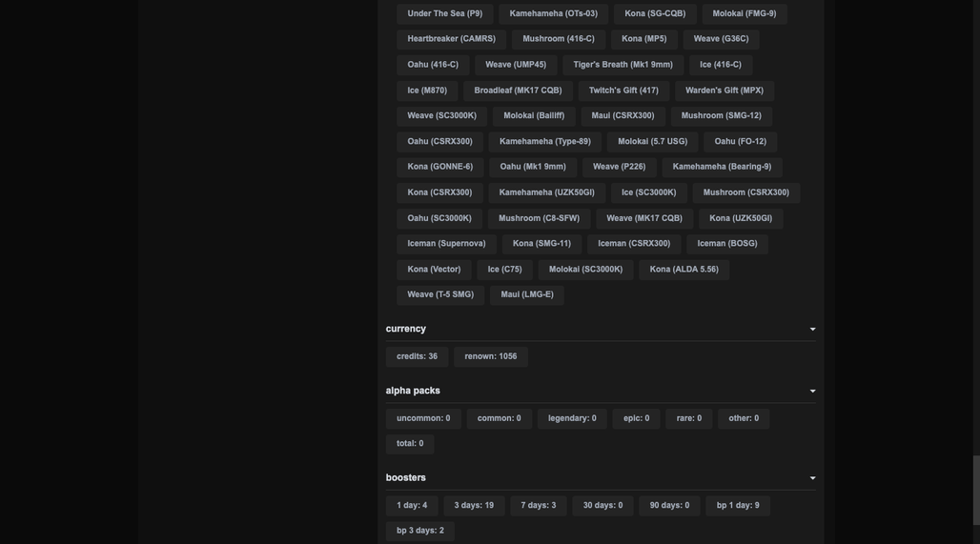Select the uncommon: 0 alpha pack chip
Viewport: 980px width, 544px height.
423,418
